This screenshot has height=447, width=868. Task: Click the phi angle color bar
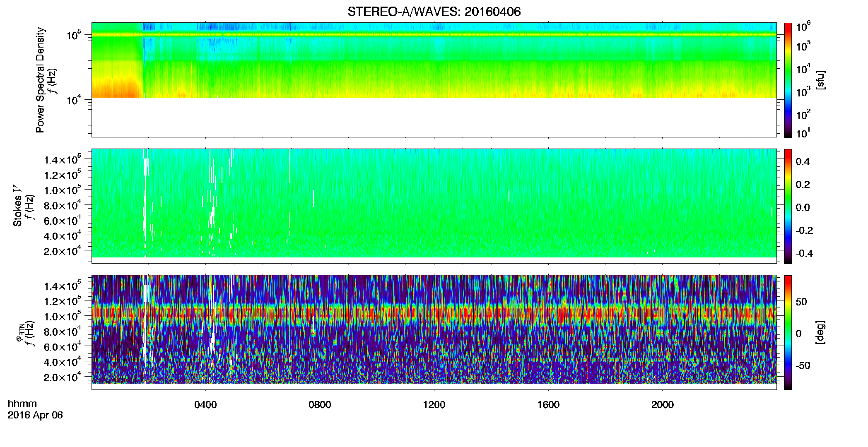788,332
